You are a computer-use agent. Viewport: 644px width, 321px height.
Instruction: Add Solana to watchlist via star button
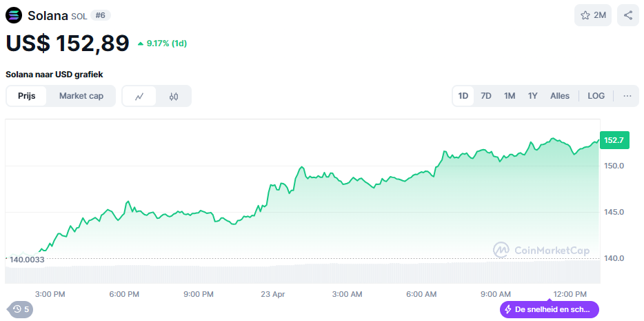coord(593,16)
